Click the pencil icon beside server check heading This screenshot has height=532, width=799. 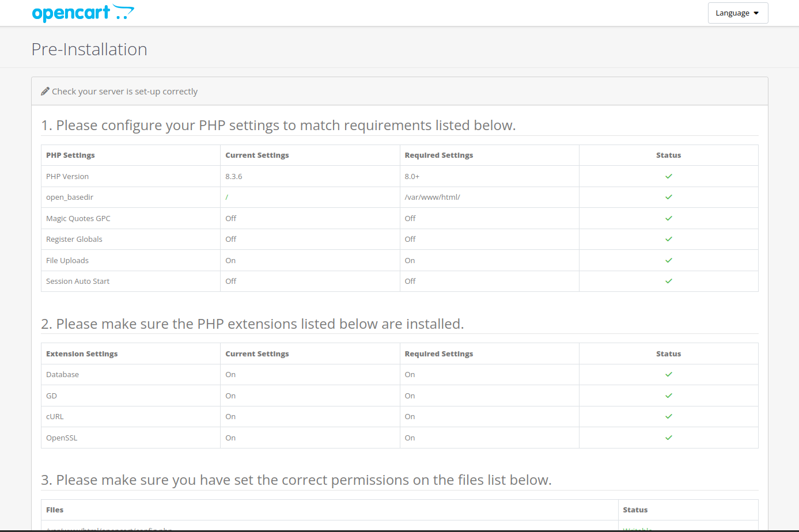tap(45, 92)
